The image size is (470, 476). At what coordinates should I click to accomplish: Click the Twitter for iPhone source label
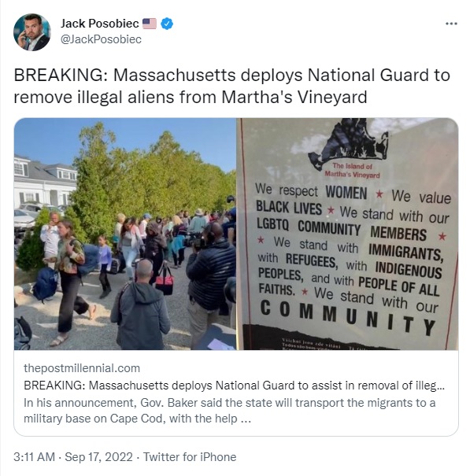(190, 457)
